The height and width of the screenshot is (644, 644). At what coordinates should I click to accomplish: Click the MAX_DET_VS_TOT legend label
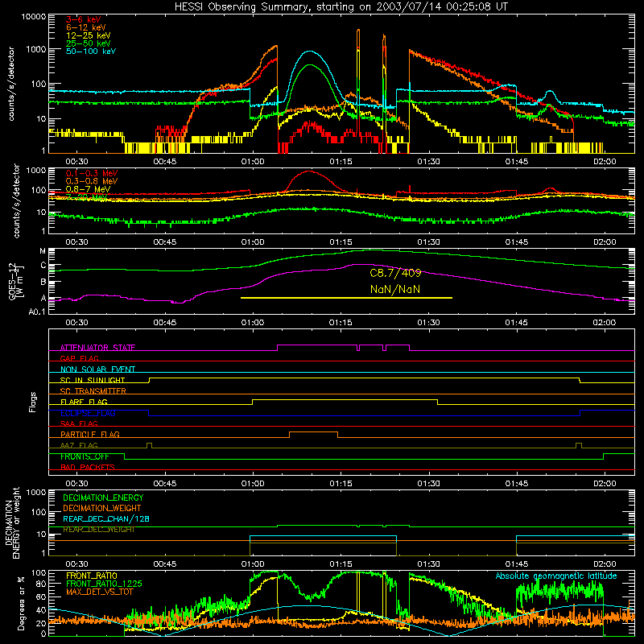[x=100, y=592]
